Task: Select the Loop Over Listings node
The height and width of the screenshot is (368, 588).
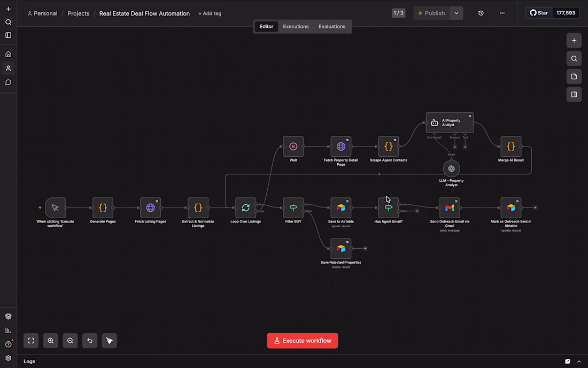Action: click(246, 208)
